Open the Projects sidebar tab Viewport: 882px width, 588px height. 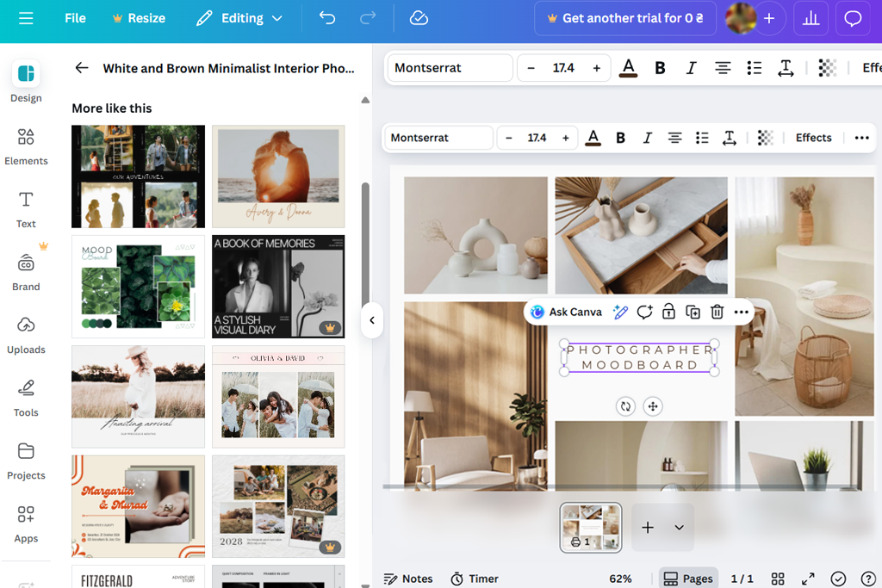pos(26,461)
